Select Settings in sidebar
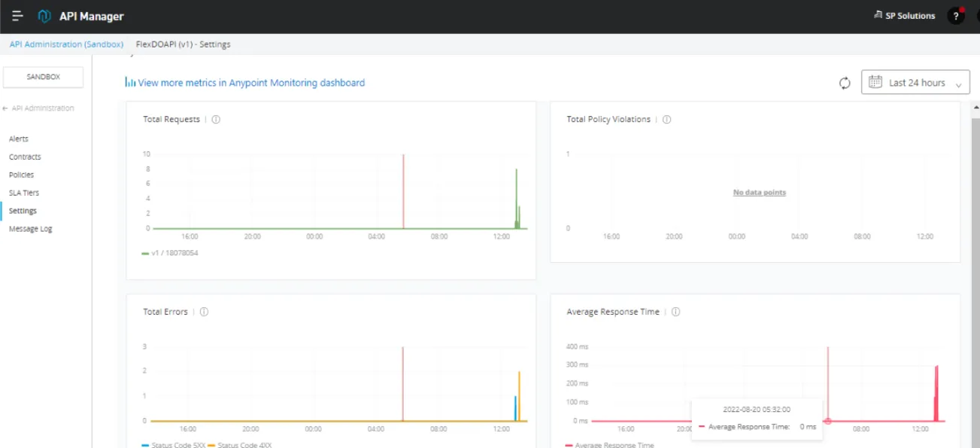This screenshot has width=980, height=448. click(23, 212)
